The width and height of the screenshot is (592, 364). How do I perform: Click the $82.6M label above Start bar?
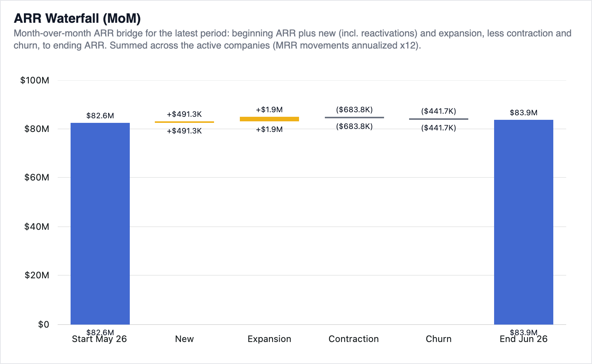[100, 116]
